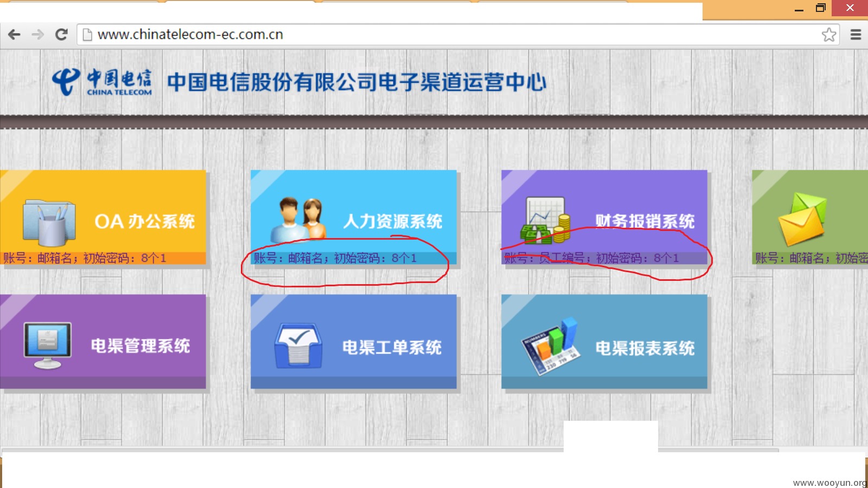This screenshot has width=868, height=488.
Task: Click the money and chart icon
Action: [x=545, y=220]
